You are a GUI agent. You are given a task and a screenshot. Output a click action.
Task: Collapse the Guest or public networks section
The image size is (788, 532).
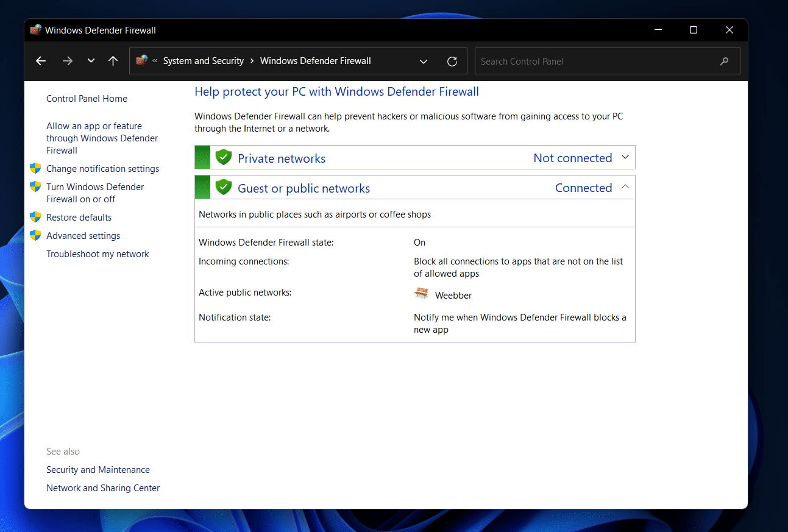tap(625, 187)
